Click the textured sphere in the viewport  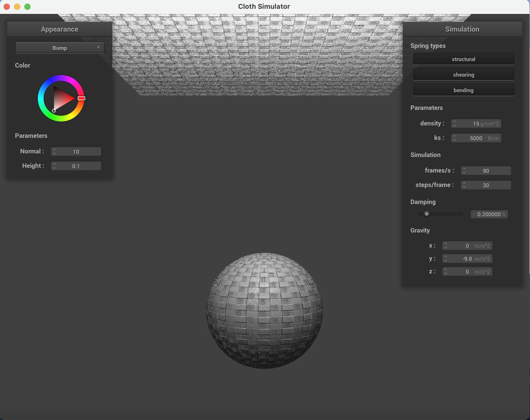pos(264,310)
